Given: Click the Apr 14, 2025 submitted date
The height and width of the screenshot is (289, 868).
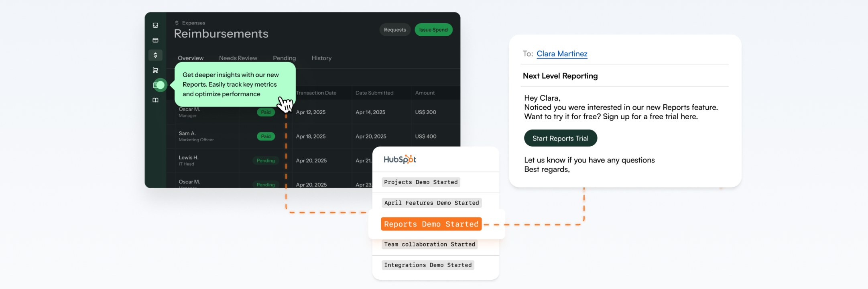Looking at the screenshot, I should pos(370,112).
